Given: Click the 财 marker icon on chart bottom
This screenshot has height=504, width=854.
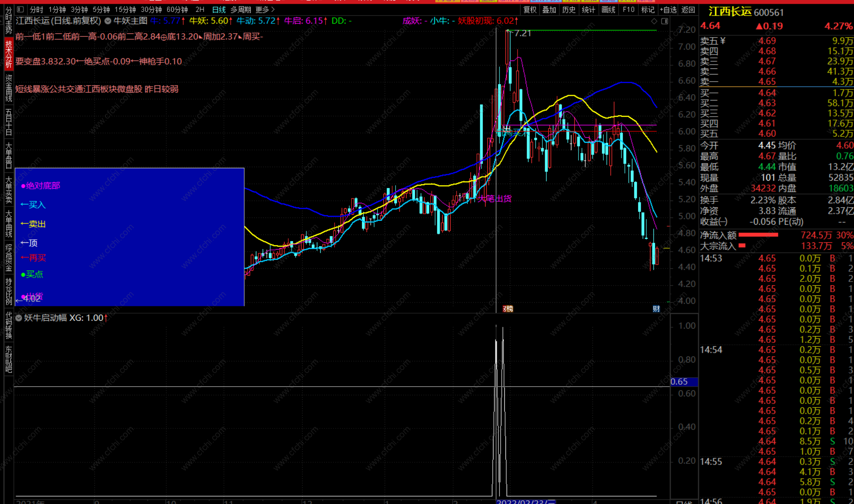Looking at the screenshot, I should tap(656, 309).
